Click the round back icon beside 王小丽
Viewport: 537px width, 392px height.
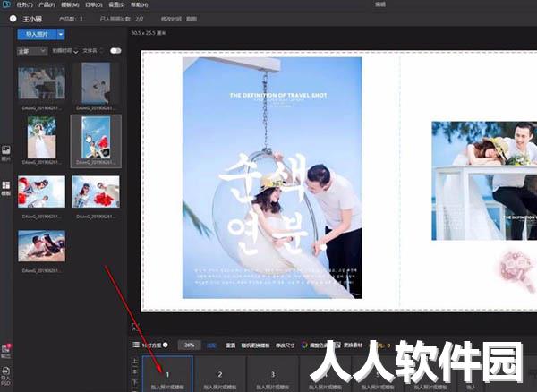pos(13,19)
